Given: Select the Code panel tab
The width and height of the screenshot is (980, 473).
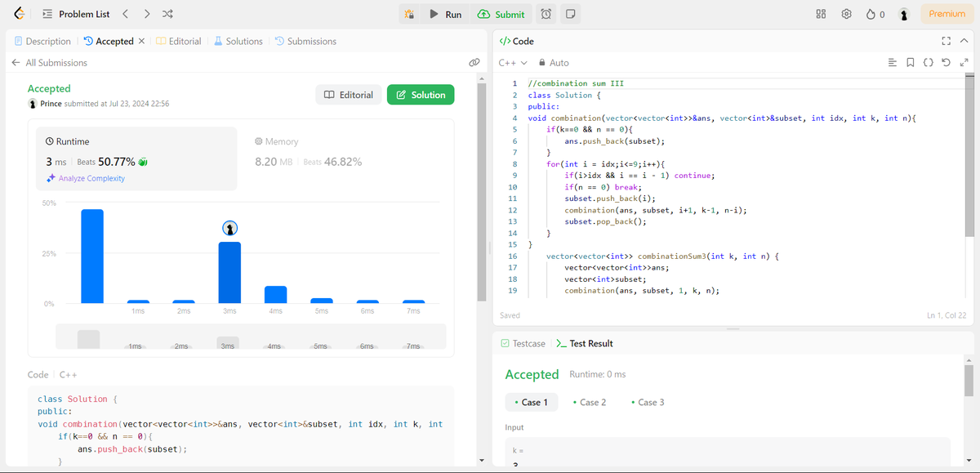Looking at the screenshot, I should click(516, 41).
